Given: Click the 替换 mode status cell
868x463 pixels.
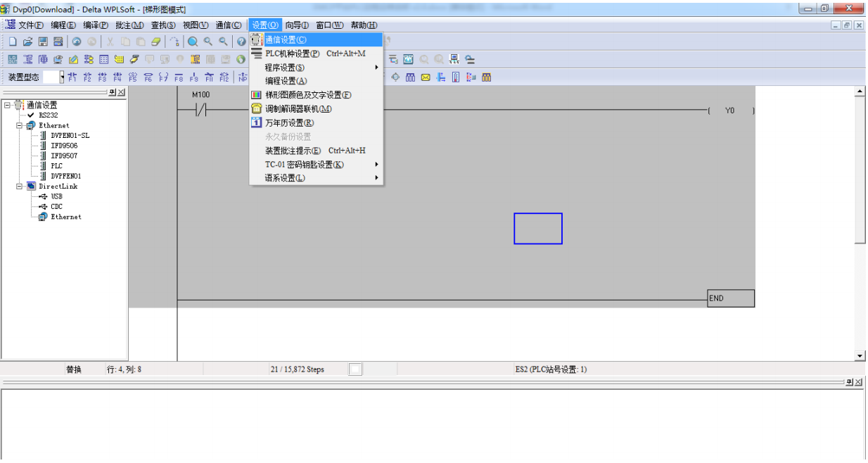Looking at the screenshot, I should point(74,369).
